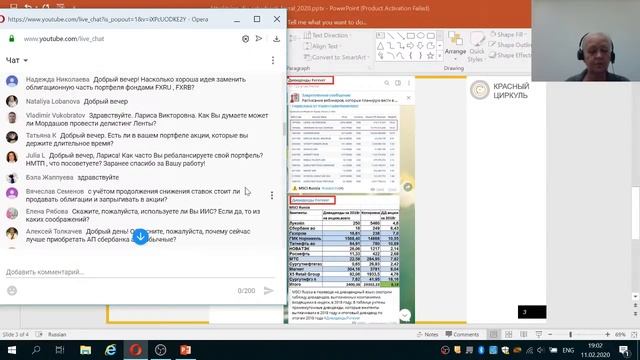The width and height of the screenshot is (640, 360).
Task: Open the Windows notification center icon
Action: pos(624,350)
